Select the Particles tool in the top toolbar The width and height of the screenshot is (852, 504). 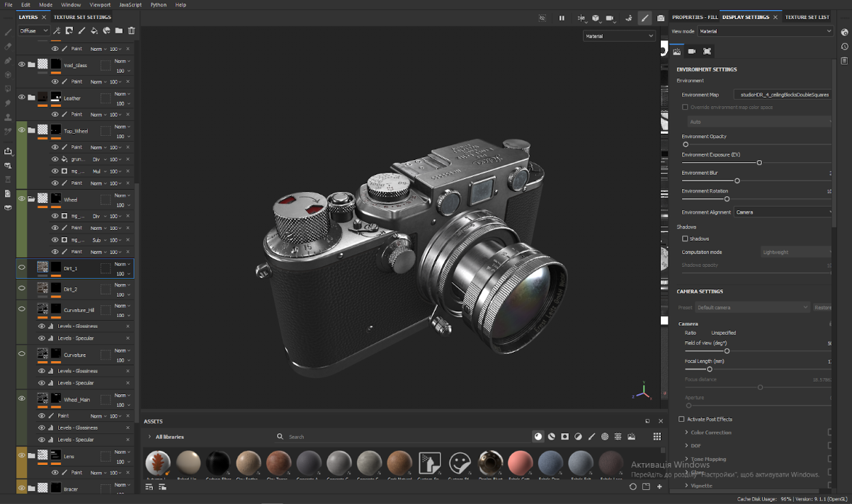[628, 18]
